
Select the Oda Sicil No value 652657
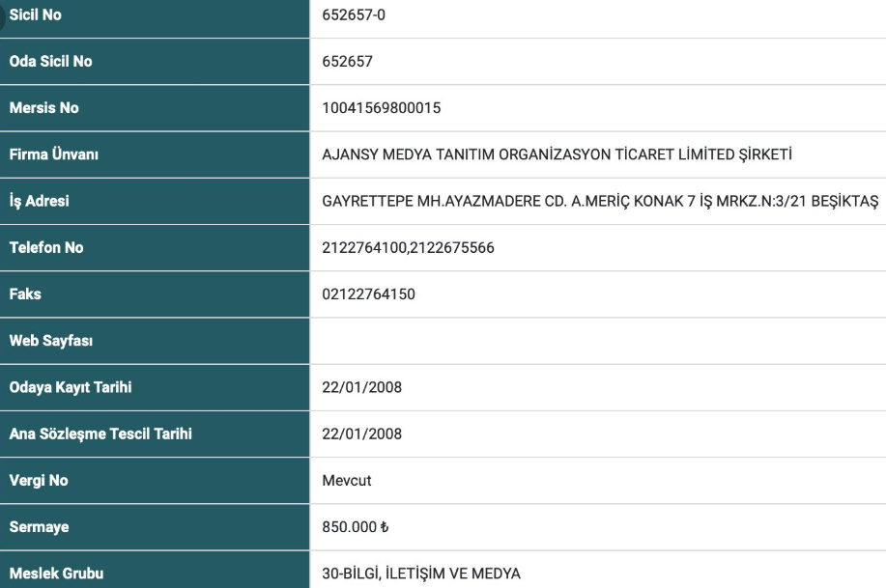[347, 62]
